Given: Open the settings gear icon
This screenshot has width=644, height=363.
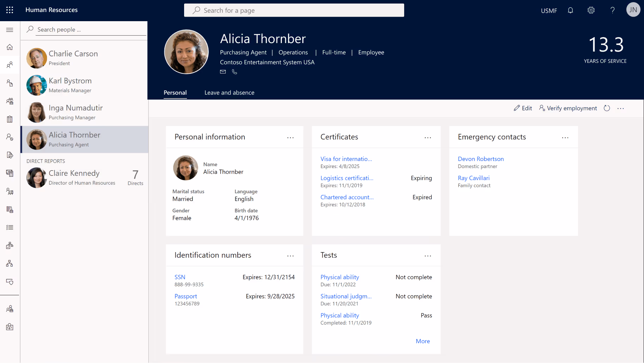Looking at the screenshot, I should (x=591, y=10).
